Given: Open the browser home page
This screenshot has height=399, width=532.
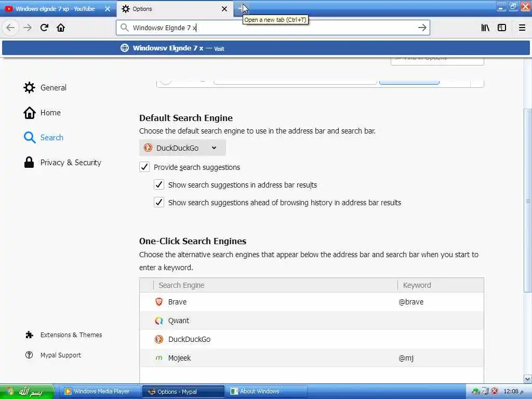Looking at the screenshot, I should click(x=61, y=28).
